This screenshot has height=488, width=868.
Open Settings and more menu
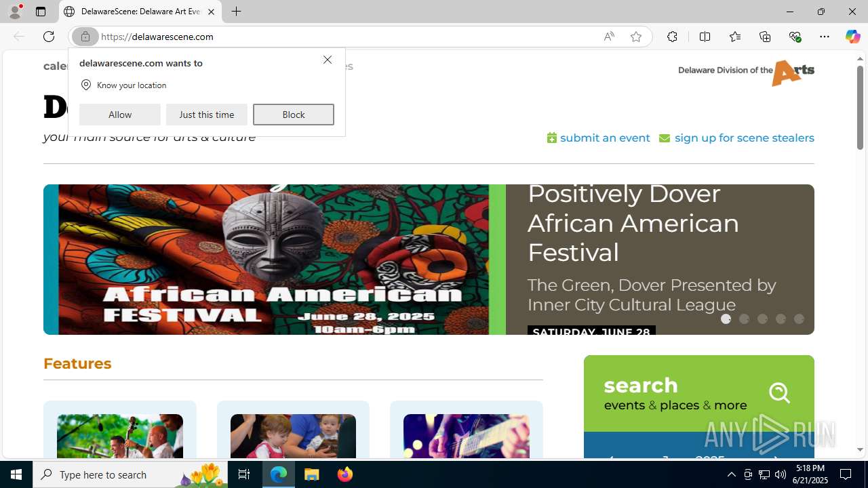(x=825, y=37)
